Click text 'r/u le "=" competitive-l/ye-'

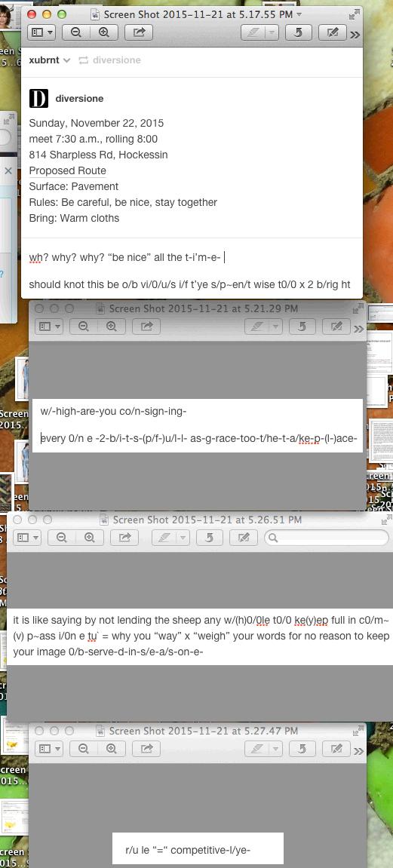click(189, 849)
